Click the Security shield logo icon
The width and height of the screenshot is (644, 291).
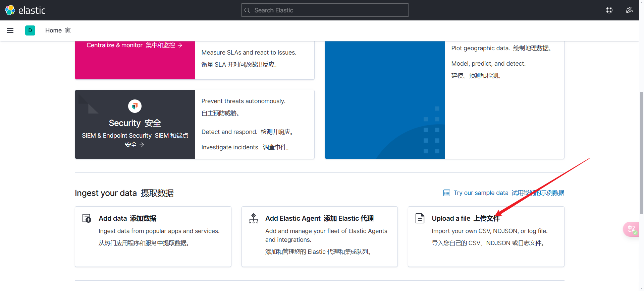click(135, 106)
